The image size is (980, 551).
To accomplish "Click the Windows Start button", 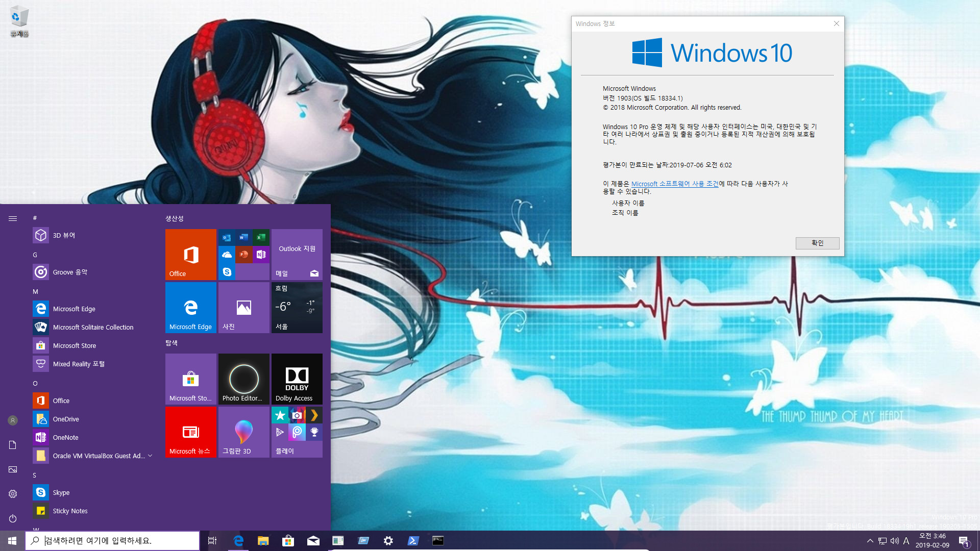I will click(x=12, y=541).
